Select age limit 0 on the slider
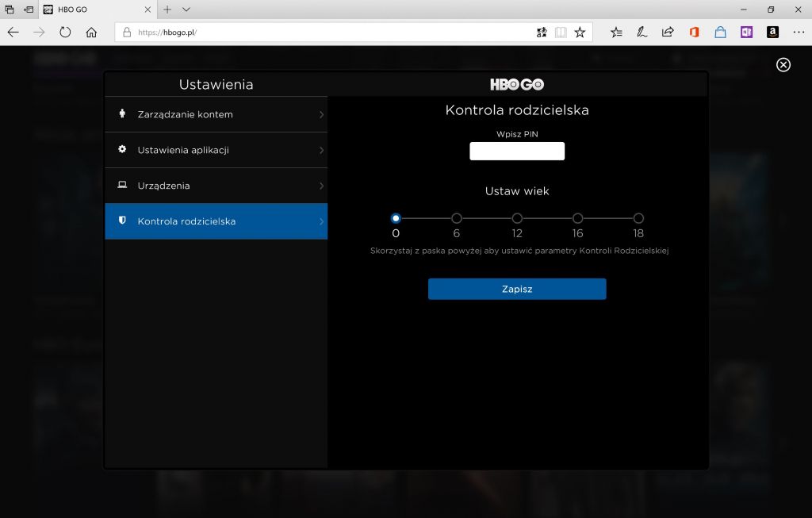This screenshot has width=812, height=518. point(396,218)
